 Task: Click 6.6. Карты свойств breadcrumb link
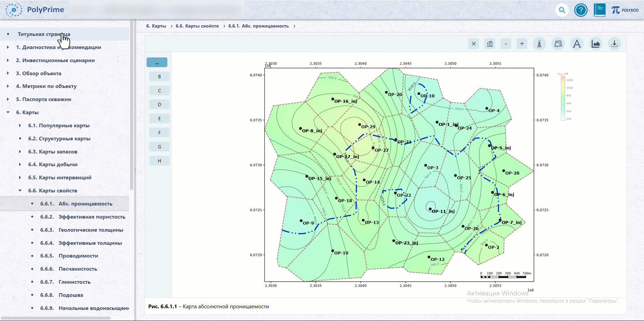point(197,26)
